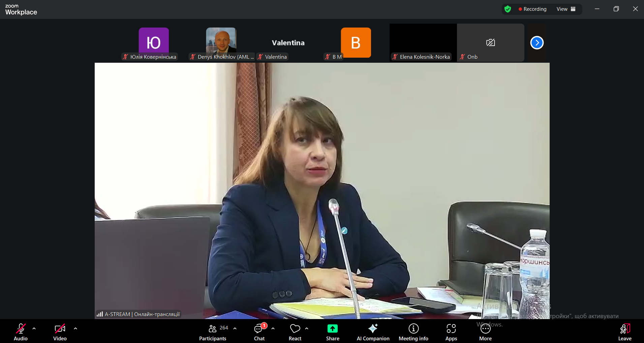Open AI Companion
644x343 pixels.
pyautogui.click(x=373, y=332)
